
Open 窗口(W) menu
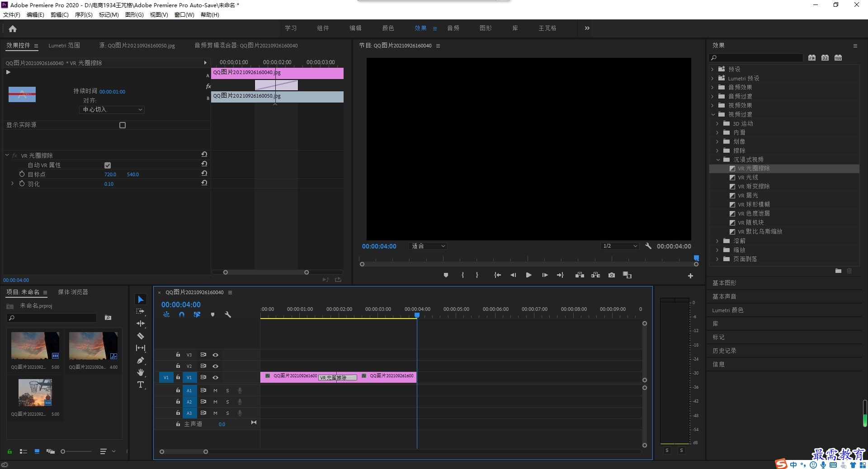[x=184, y=15]
